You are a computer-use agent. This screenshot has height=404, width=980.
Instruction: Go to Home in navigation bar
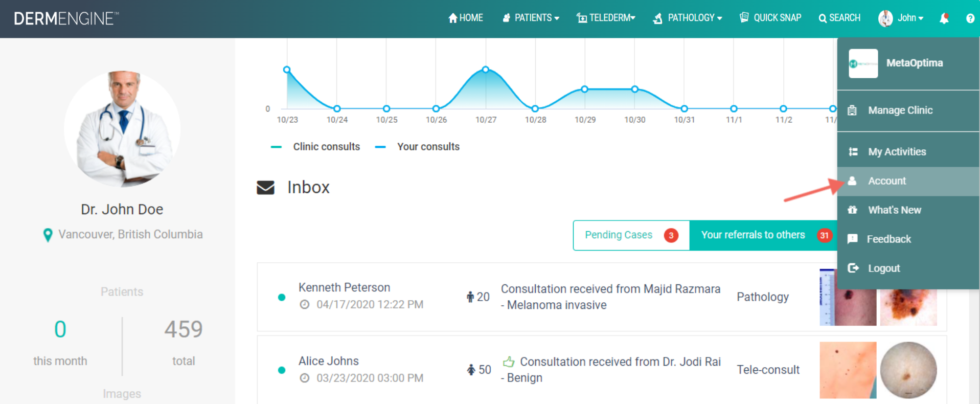pyautogui.click(x=466, y=18)
